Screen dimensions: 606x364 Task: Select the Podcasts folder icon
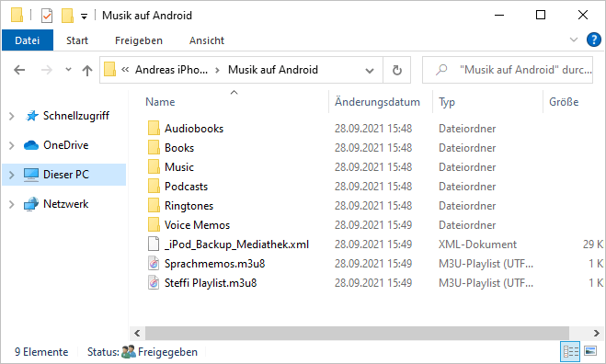click(154, 187)
